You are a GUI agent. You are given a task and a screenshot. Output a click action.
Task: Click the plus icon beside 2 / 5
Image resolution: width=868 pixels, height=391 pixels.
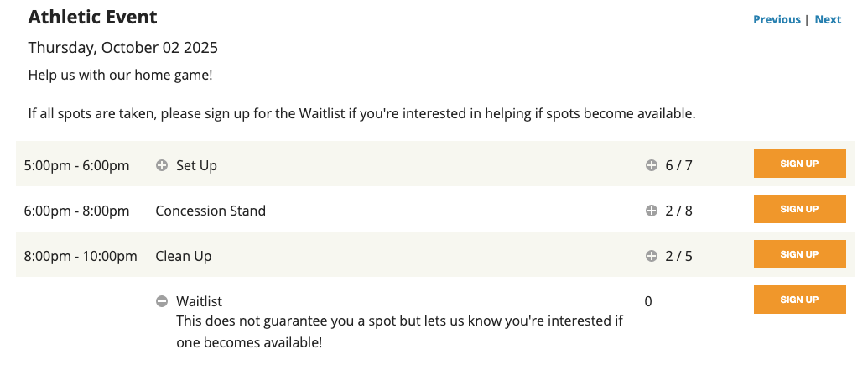point(651,256)
